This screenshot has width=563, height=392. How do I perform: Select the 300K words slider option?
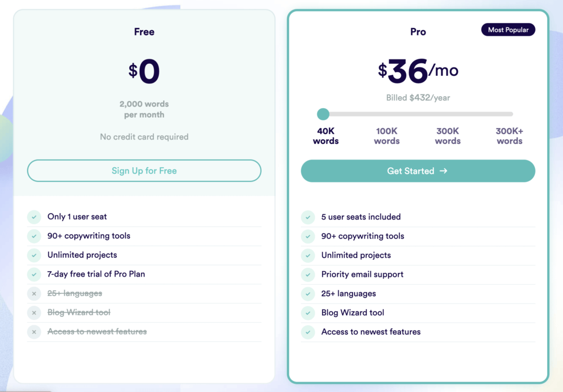coord(448,136)
